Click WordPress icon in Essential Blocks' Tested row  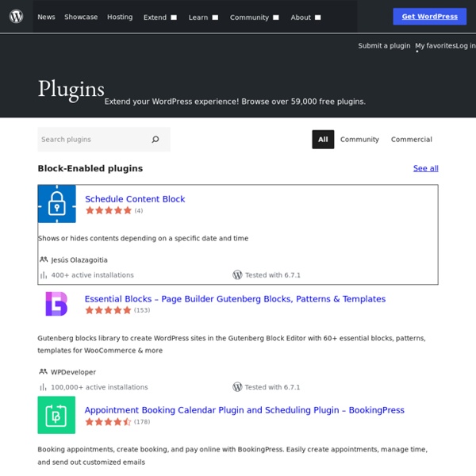click(x=237, y=387)
